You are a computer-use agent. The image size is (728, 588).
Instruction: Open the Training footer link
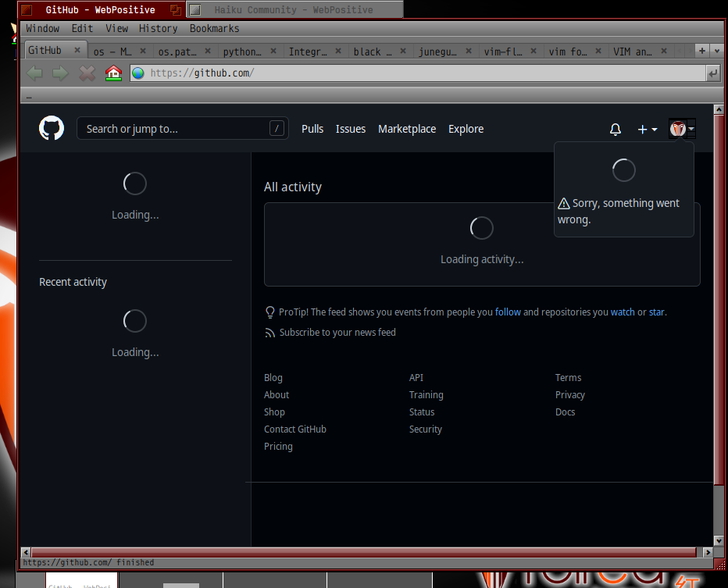coord(426,395)
